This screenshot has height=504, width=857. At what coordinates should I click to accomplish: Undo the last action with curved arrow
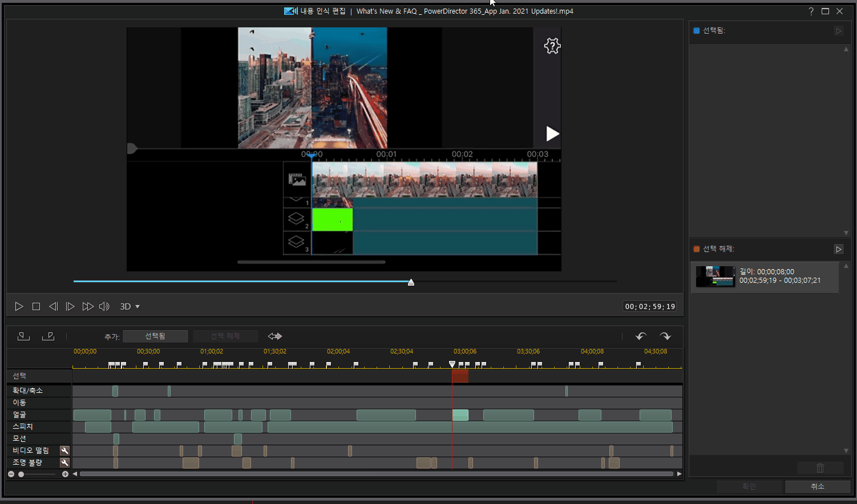point(641,336)
